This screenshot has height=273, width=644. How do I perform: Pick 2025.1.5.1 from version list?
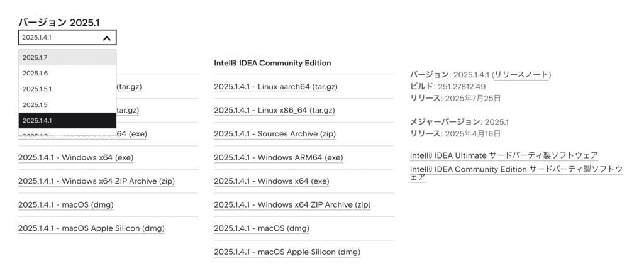tap(67, 89)
